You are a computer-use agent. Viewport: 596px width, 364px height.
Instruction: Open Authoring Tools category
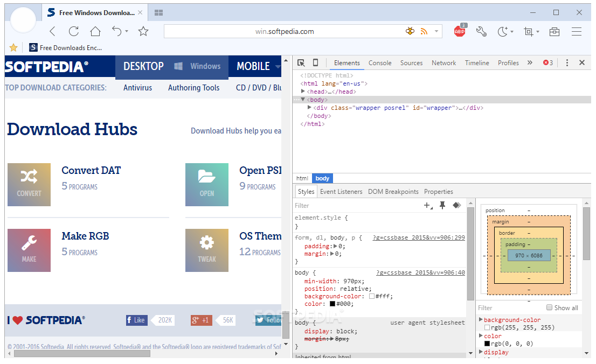click(x=194, y=88)
